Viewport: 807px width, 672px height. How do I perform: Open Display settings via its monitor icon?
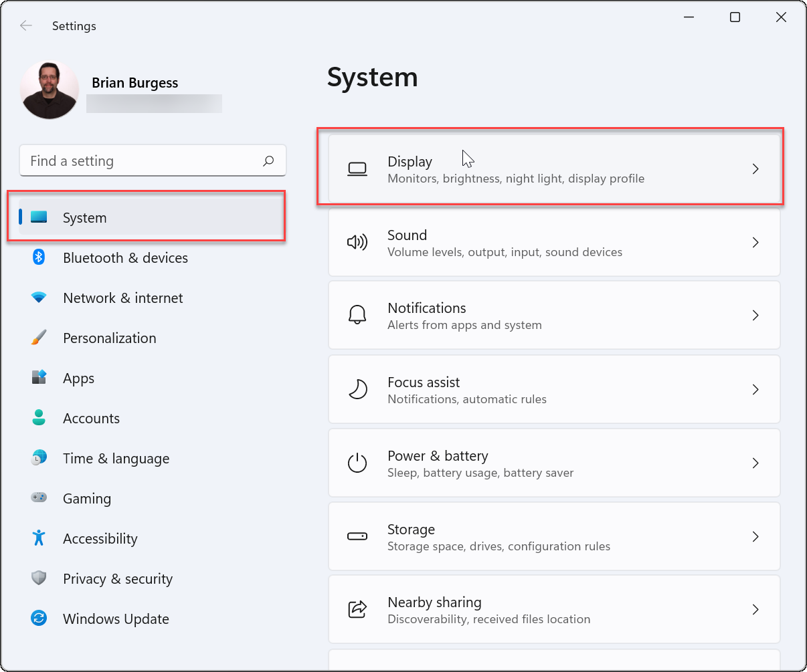357,169
